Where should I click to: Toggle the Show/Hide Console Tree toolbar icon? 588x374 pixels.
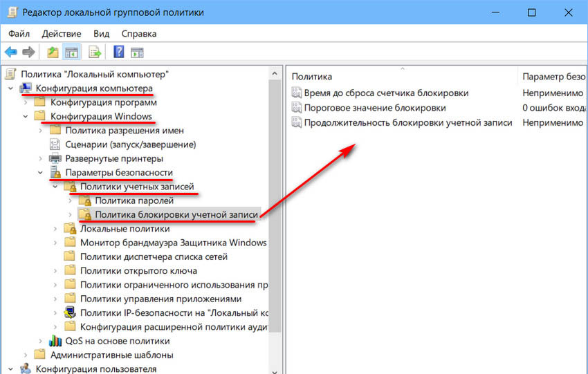(x=71, y=52)
